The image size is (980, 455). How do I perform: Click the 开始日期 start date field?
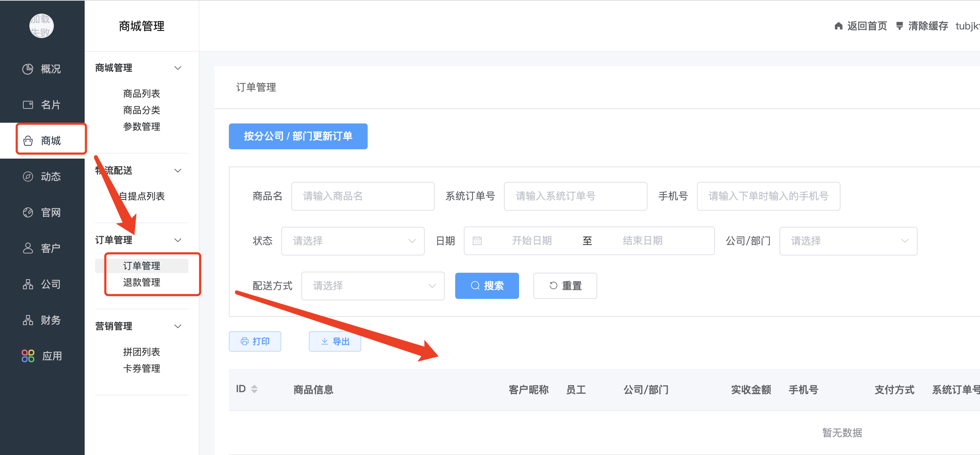532,241
